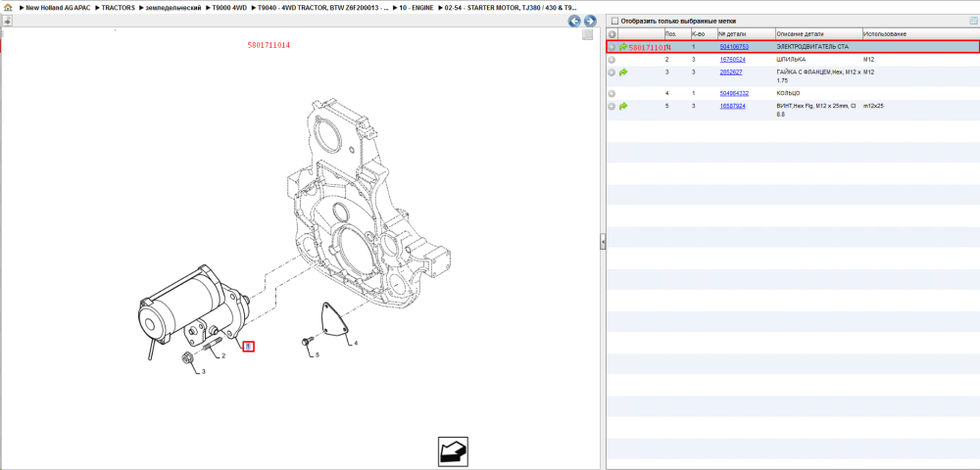Screen dimensions: 980x470
Task: Open part number 504064332 link
Action: click(x=734, y=93)
